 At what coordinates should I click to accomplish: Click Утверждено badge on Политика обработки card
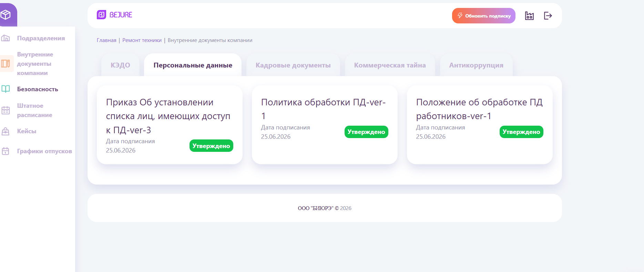tap(366, 132)
